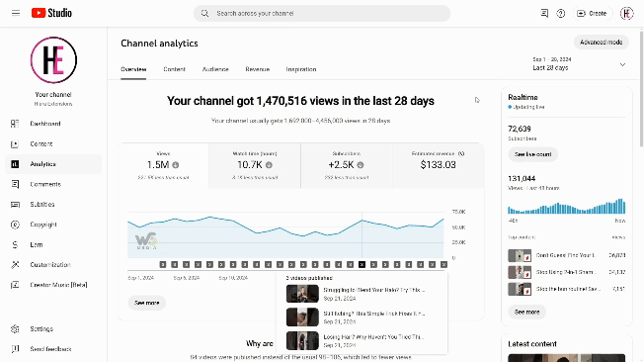
Task: Select the Subscribers metric card
Action: (x=347, y=166)
